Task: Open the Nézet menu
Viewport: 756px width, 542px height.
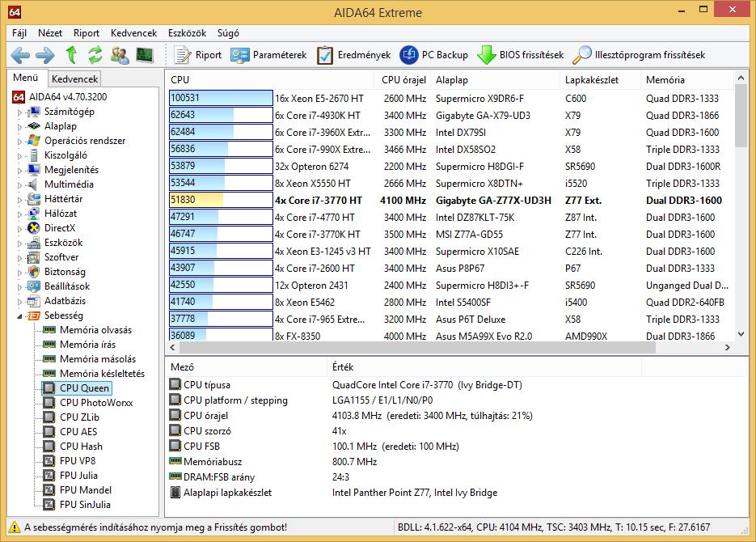Action: (50, 33)
